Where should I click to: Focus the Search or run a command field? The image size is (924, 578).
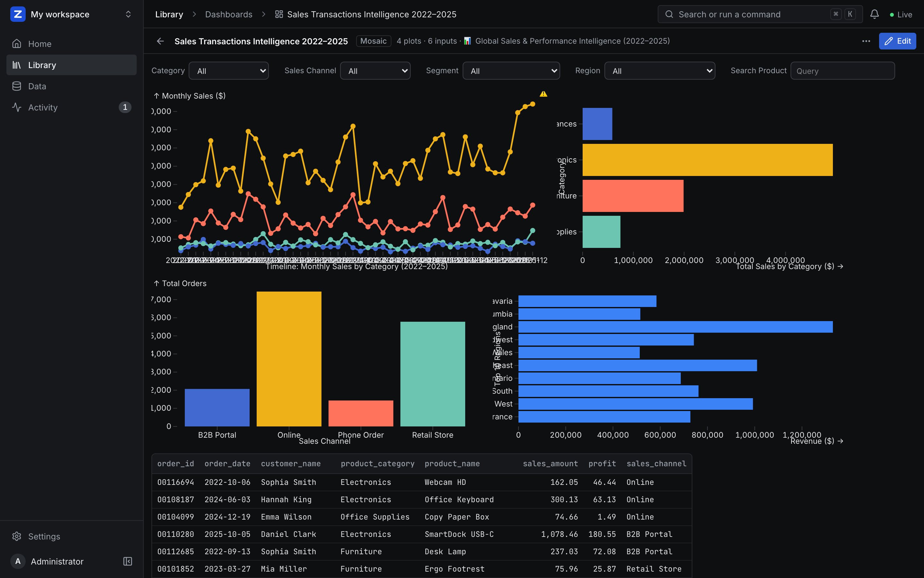coord(760,14)
